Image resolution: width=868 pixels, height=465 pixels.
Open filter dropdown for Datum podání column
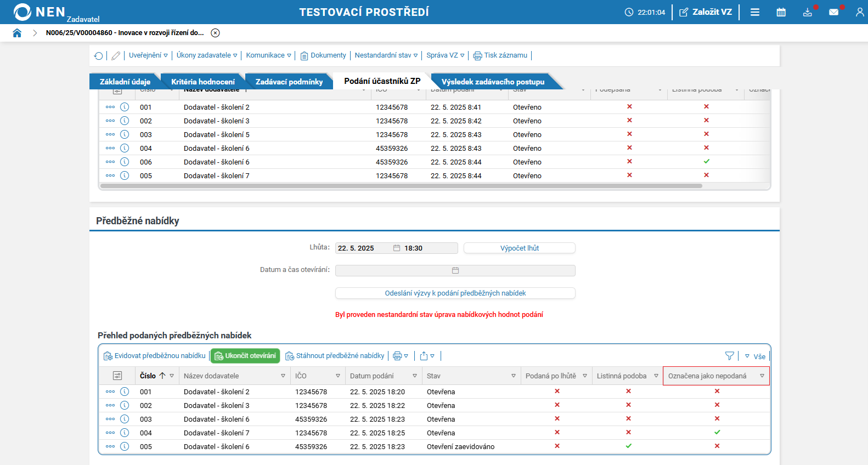pyautogui.click(x=415, y=376)
